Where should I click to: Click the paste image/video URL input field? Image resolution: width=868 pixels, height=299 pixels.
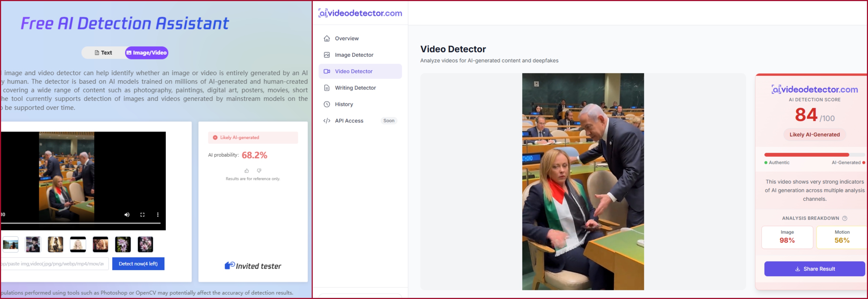point(54,264)
